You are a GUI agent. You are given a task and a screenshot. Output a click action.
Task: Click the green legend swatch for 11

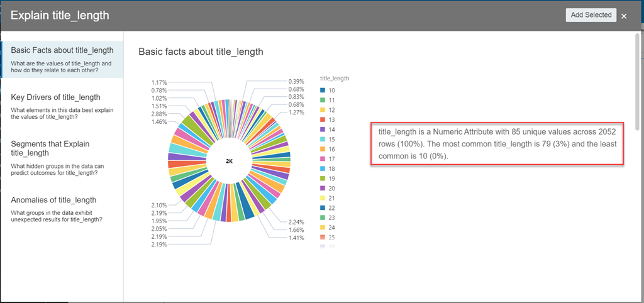tap(323, 100)
